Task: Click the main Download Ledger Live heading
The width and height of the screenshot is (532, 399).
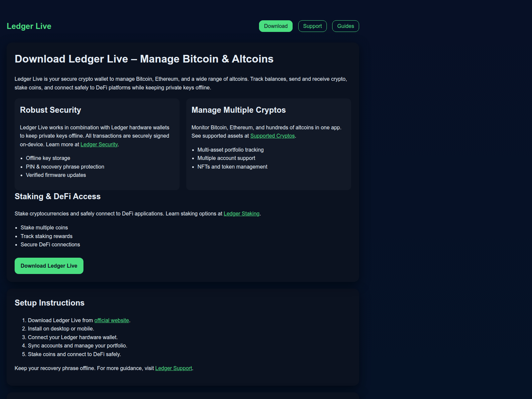Action: [x=144, y=59]
